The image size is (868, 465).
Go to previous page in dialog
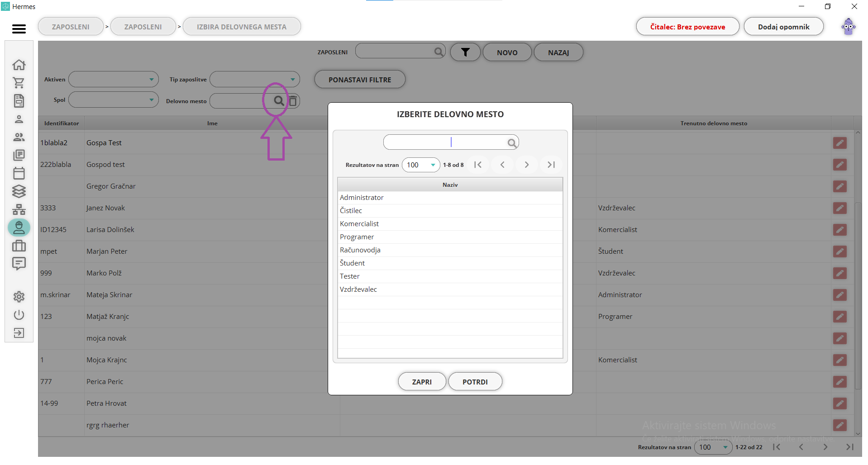[502, 165]
